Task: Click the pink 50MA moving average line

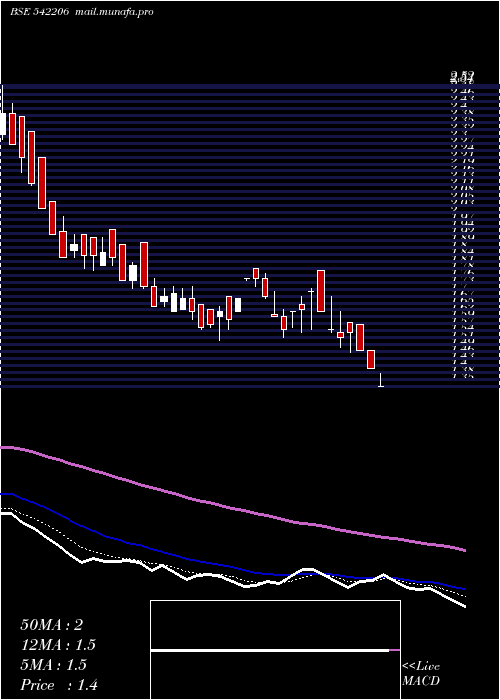Action: 232,508
